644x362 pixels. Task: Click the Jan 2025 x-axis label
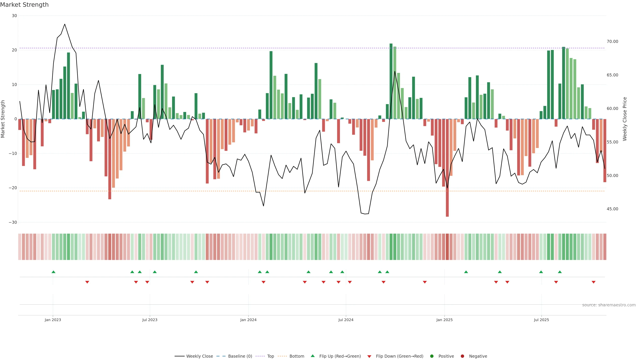444,320
